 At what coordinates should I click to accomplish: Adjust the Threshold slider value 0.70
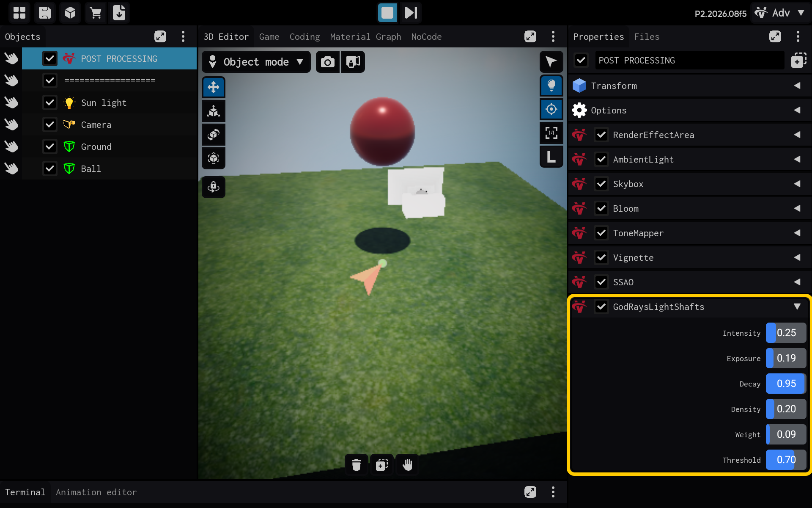786,460
